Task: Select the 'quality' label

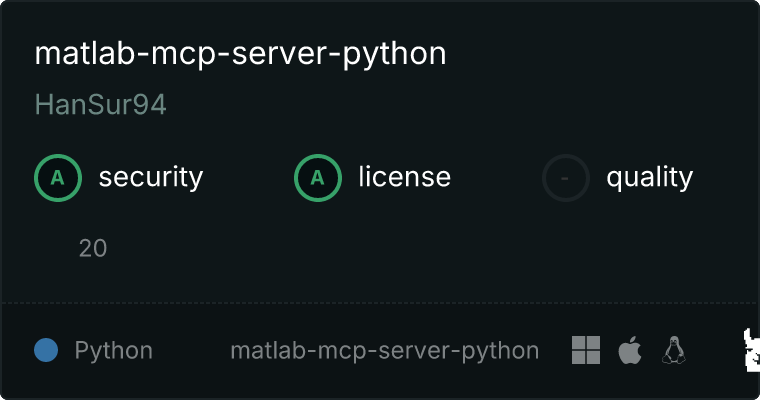Action: point(650,177)
